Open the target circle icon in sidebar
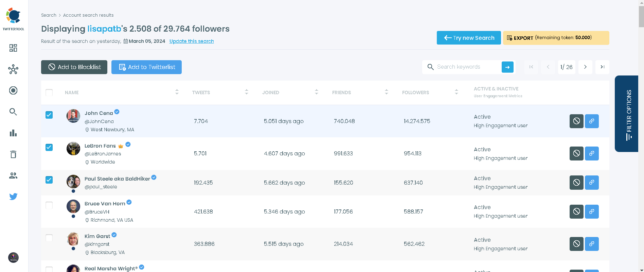This screenshot has height=272, width=644. coord(13,90)
